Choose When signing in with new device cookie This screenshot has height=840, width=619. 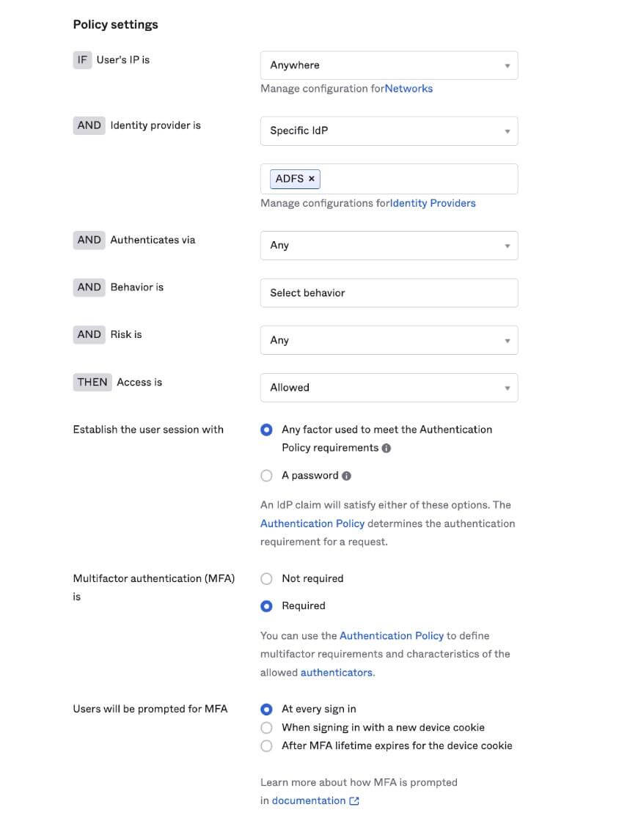coord(267,727)
